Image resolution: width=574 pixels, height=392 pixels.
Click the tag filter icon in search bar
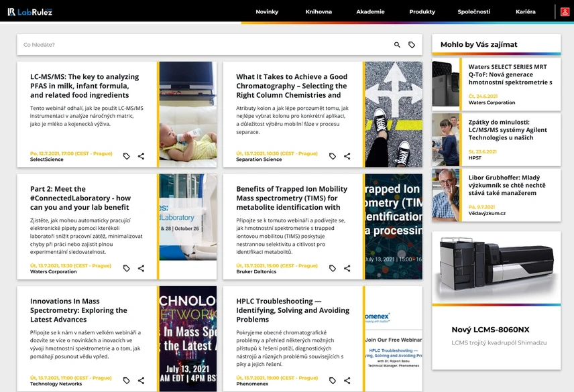pos(412,45)
